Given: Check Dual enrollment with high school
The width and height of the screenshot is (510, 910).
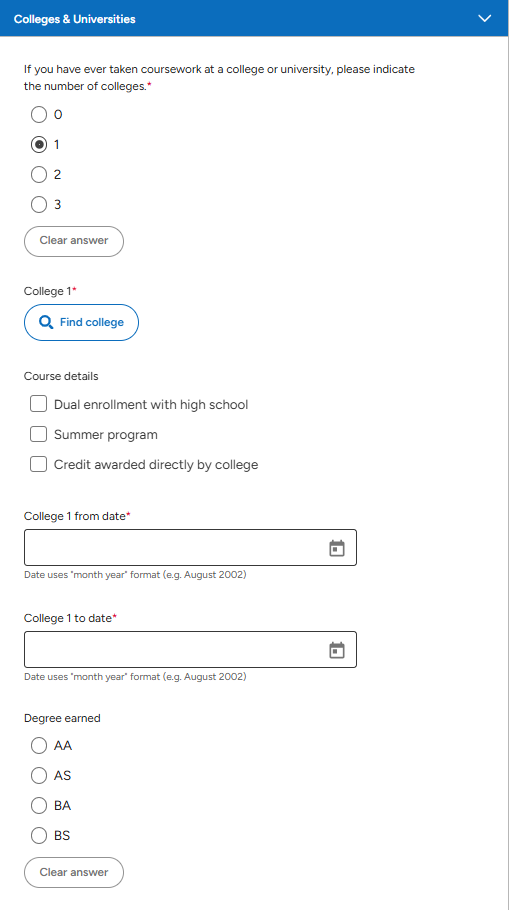Looking at the screenshot, I should (38, 404).
